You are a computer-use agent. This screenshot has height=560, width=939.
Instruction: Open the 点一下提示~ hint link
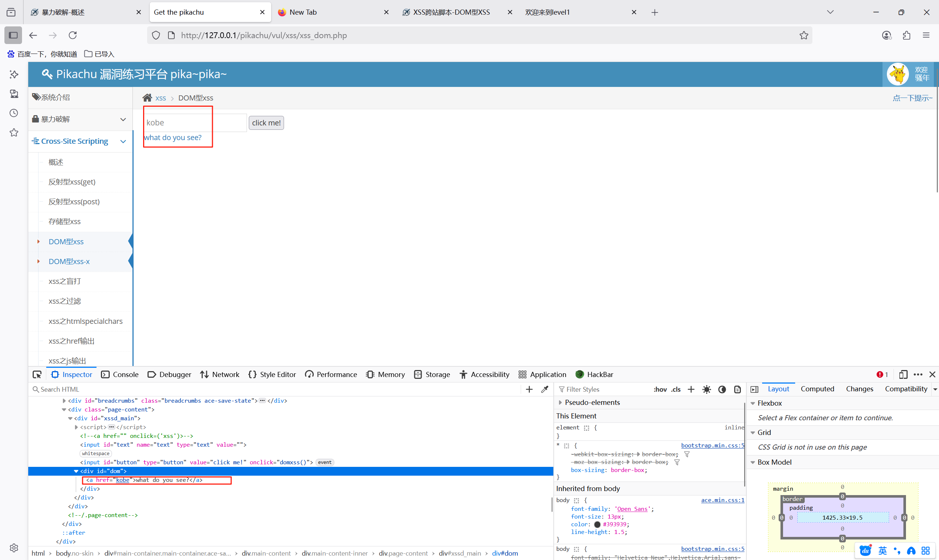(912, 98)
